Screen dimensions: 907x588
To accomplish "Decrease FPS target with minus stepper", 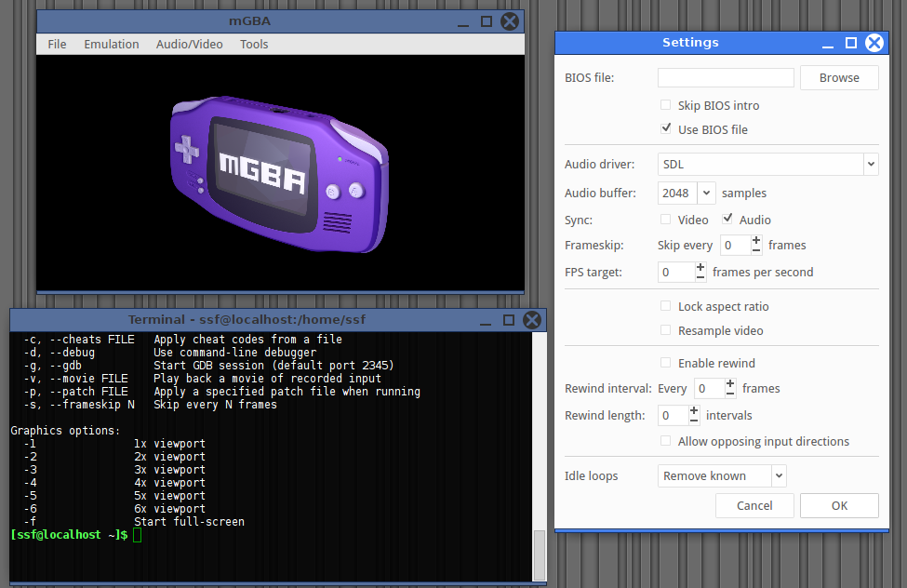I will coord(700,277).
